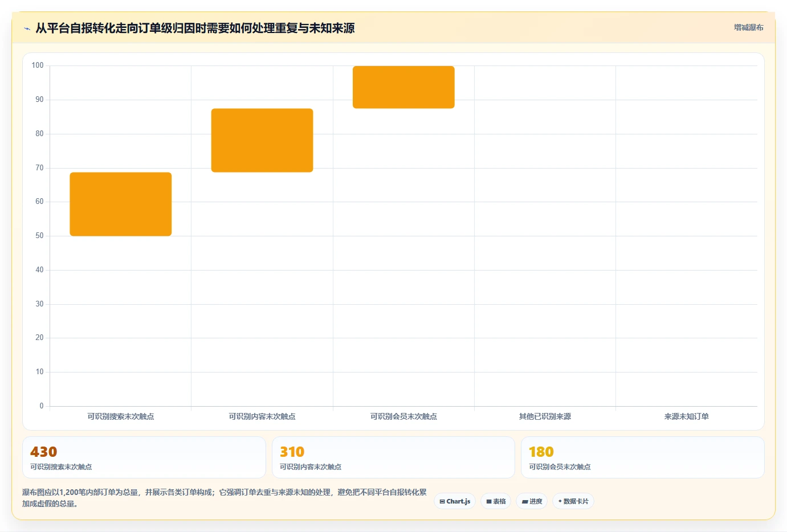This screenshot has width=787, height=532.
Task: Click the lightning icon beside the title
Action: click(x=27, y=28)
